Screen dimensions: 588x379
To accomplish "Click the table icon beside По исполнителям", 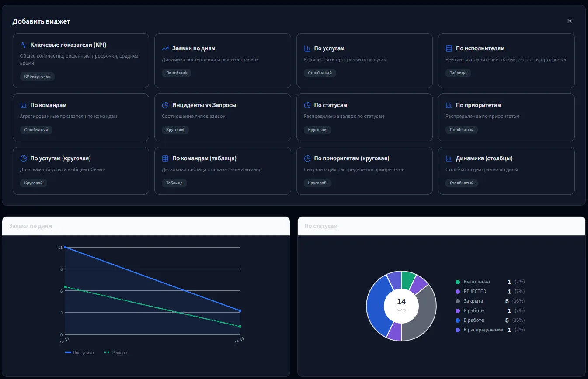I will pos(449,48).
